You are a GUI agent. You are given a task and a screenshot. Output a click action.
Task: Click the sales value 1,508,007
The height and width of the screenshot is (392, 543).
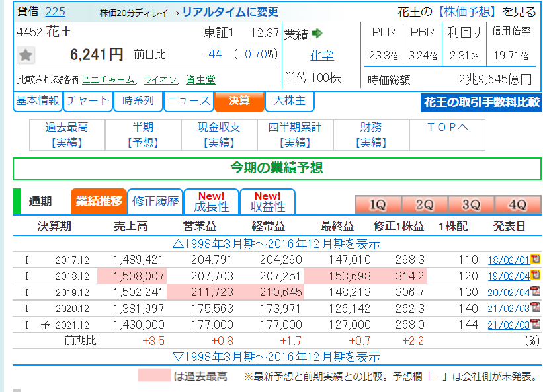[138, 276]
